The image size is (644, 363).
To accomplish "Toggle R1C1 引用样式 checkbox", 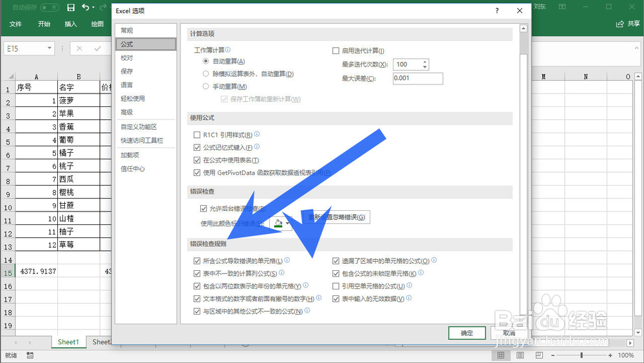I will point(196,135).
